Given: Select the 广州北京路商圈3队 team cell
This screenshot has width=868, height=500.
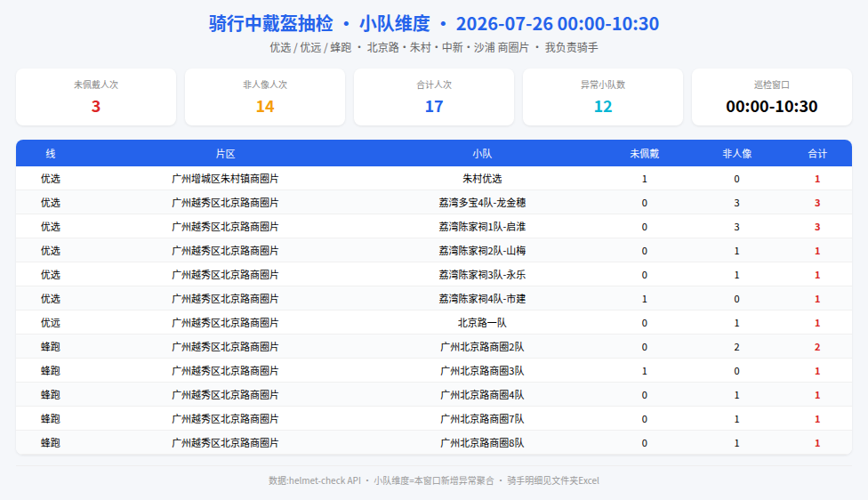Looking at the screenshot, I should coord(482,371).
